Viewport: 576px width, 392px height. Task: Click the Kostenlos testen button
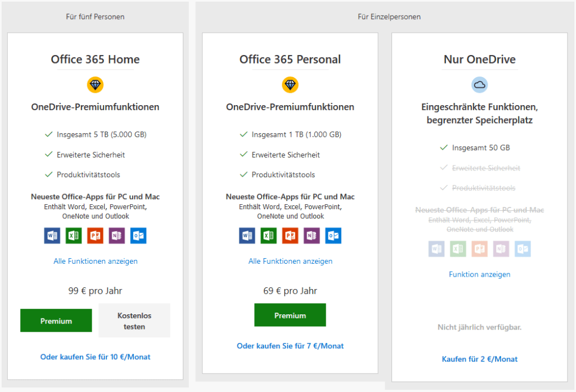click(134, 320)
